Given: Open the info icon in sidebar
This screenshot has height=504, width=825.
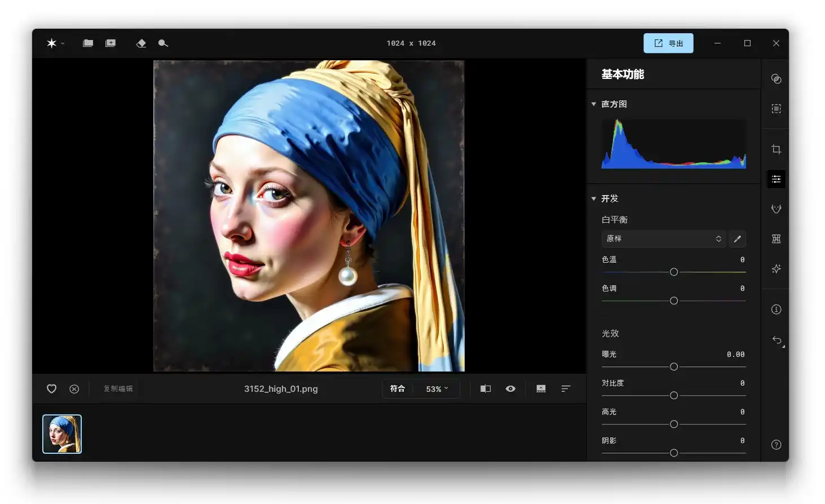Looking at the screenshot, I should (776, 310).
